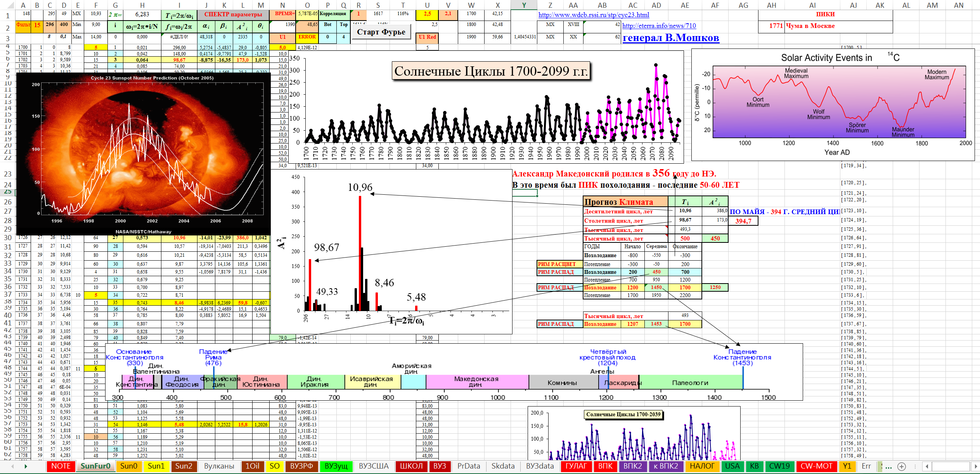Run the Старт Фурье macro button
The height and width of the screenshot is (474, 980).
(381, 32)
